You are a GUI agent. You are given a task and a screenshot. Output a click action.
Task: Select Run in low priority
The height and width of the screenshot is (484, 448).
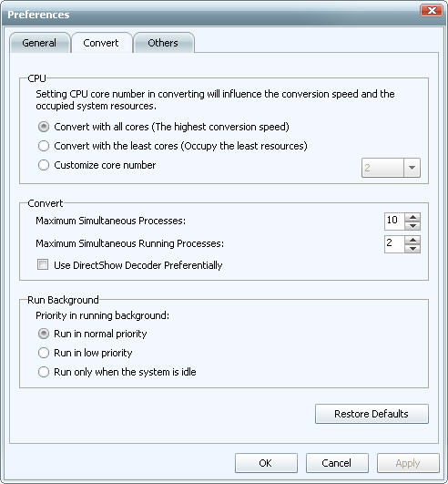pyautogui.click(x=44, y=353)
